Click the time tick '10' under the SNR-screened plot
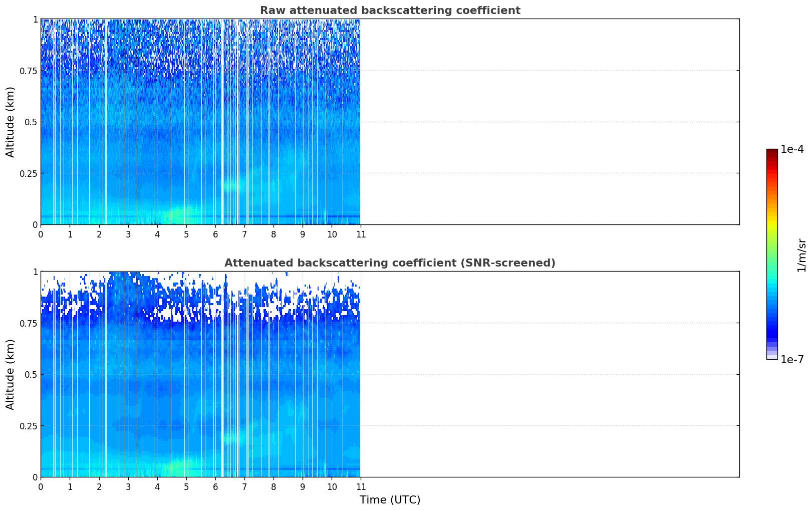812x511 pixels. click(332, 486)
